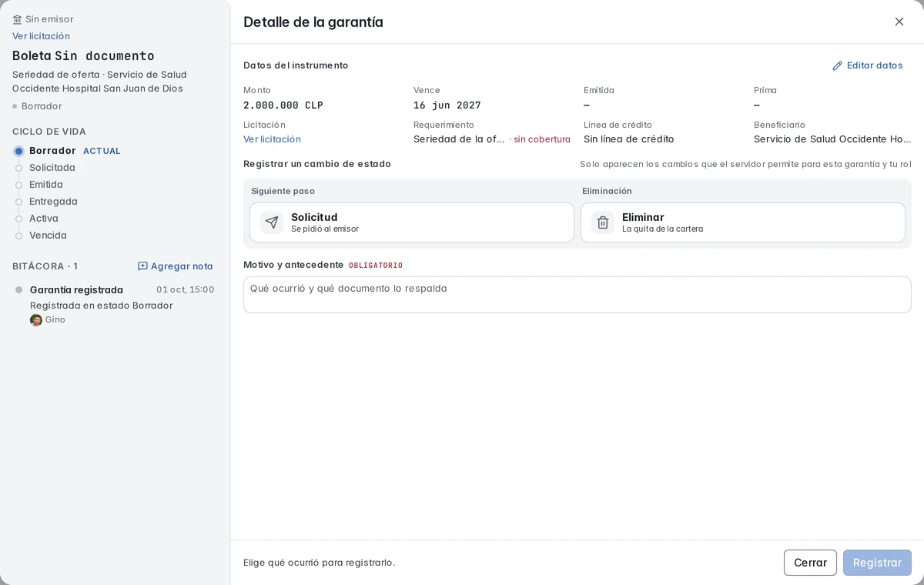Click the Garantía registrada log entry title
Screen dimensions: 924x585
[x=76, y=290]
